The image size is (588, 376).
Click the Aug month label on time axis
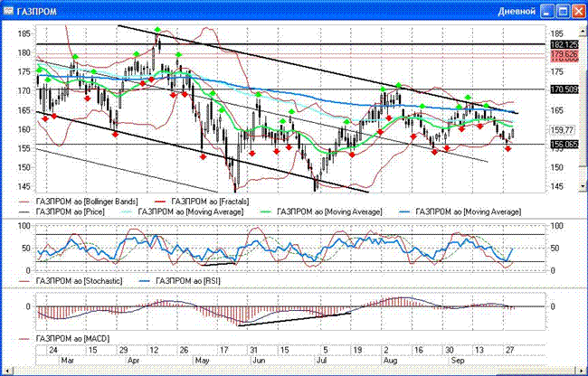(390, 361)
